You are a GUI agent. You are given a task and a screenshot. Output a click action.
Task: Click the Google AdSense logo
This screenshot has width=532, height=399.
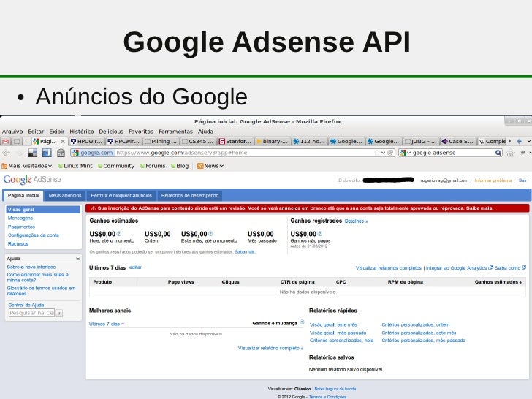click(32, 180)
